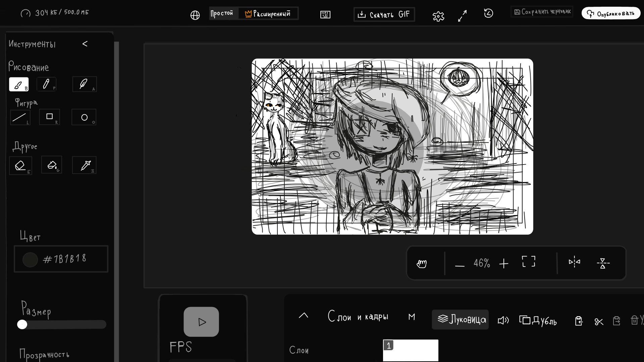644x362 pixels.
Task: Select the feather pen tool
Action: coord(85,84)
